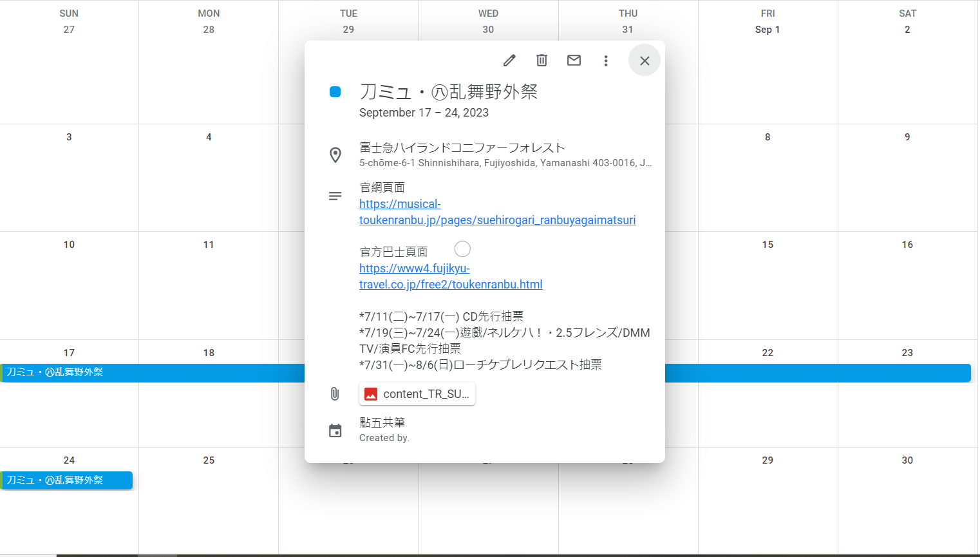The height and width of the screenshot is (557, 980).
Task: Select date 17 in calendar
Action: pyautogui.click(x=69, y=353)
